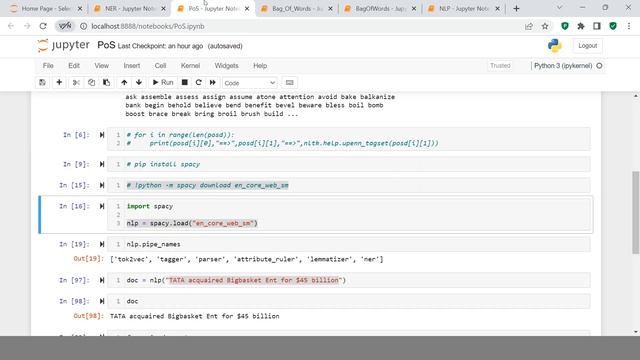Screen dimensions: 640x360
Task: Run cell In [19] using its run icon
Action: [102, 244]
